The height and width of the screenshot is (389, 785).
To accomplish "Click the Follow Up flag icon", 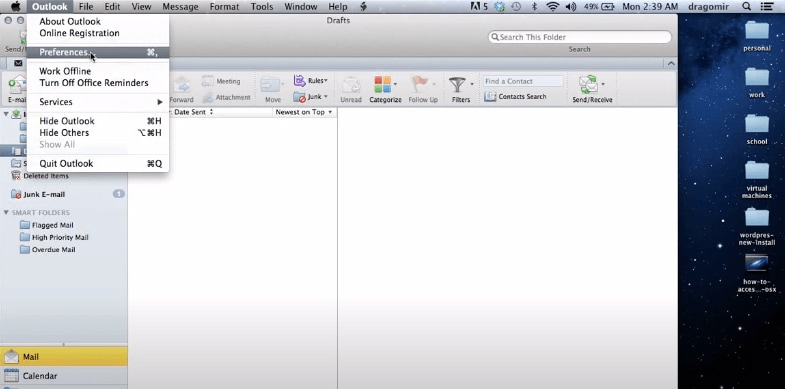I will pyautogui.click(x=419, y=85).
